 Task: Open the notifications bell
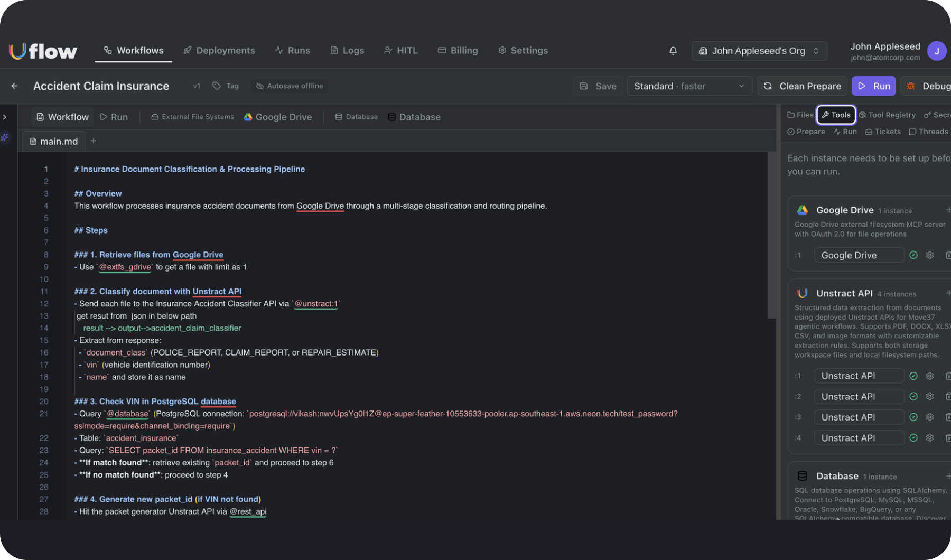coord(673,51)
